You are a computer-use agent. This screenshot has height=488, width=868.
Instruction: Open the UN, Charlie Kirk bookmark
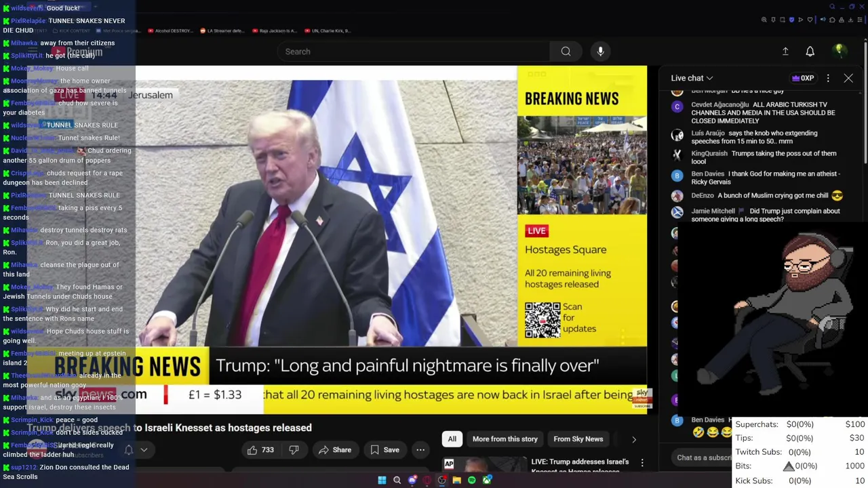pyautogui.click(x=328, y=30)
